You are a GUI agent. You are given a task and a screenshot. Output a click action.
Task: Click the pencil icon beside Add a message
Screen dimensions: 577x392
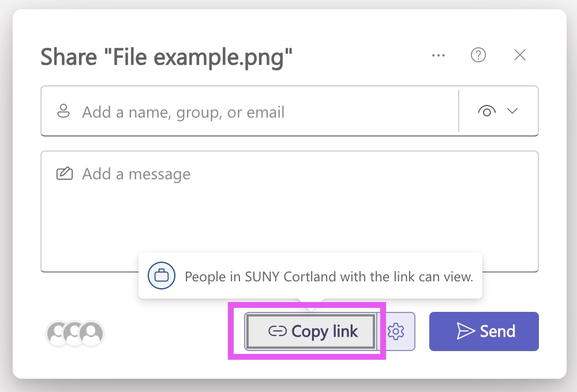(x=64, y=173)
